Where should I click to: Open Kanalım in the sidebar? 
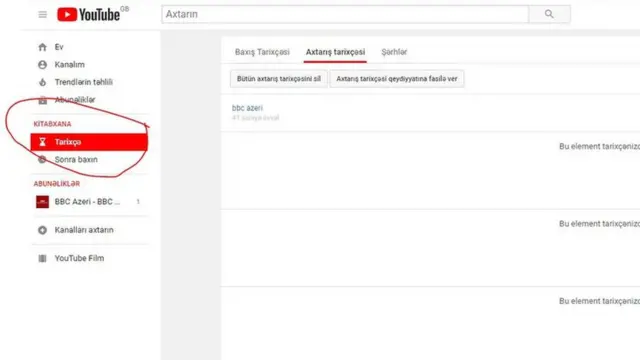69,64
